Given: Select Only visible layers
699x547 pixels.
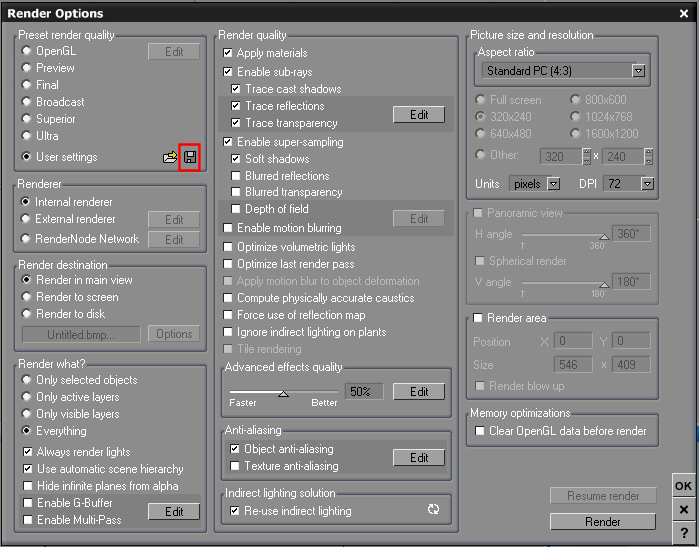Looking at the screenshot, I should (26, 413).
